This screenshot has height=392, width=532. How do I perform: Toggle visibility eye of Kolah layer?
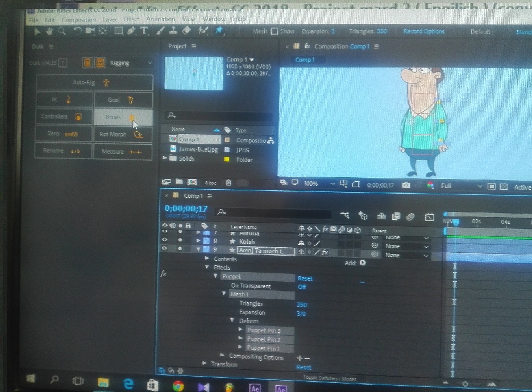[165, 240]
